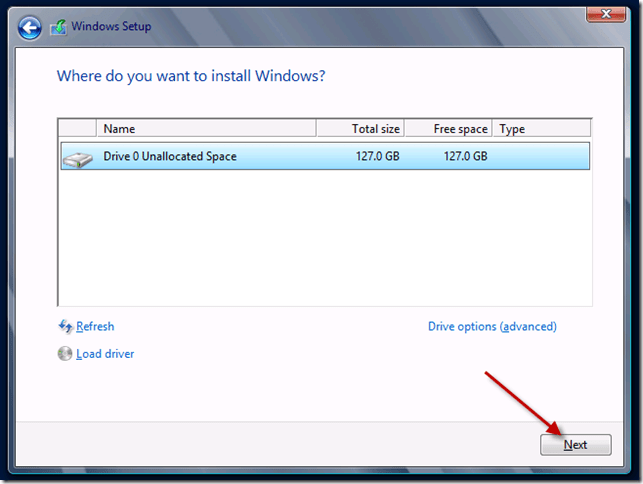Viewport: 643px width, 484px height.
Task: Click the 127.0 GB total size cell
Action: pyautogui.click(x=376, y=156)
